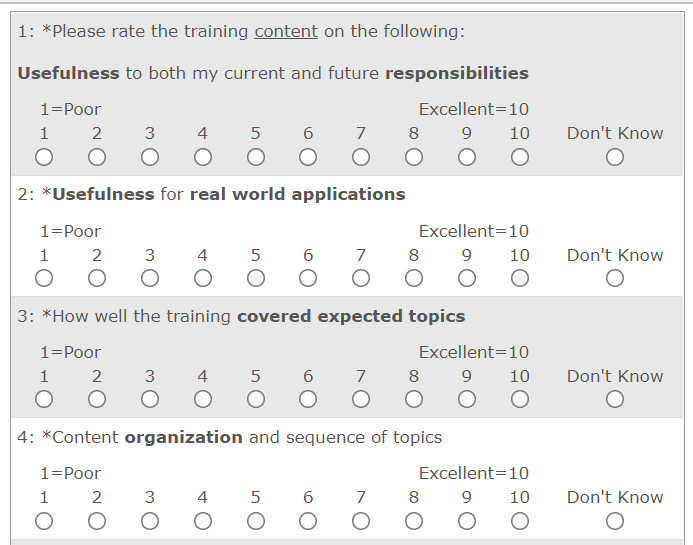
Task: Rate content organization as 6
Action: [x=308, y=520]
